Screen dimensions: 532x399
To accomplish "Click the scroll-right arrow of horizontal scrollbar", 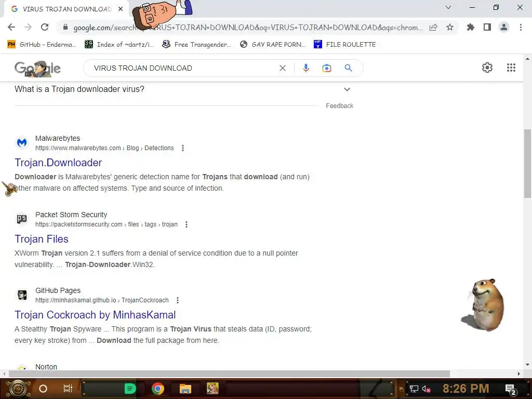I will click(x=519, y=374).
